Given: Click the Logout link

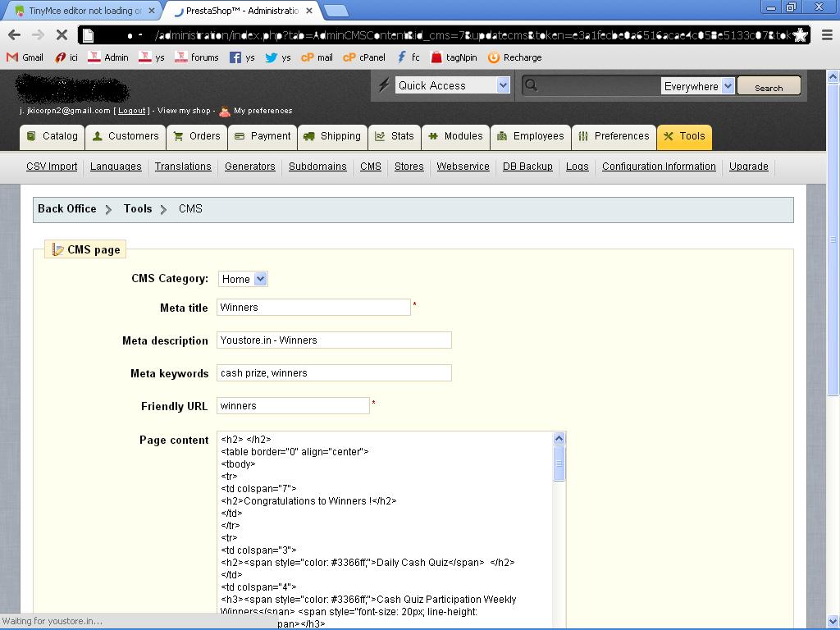Looking at the screenshot, I should 131,111.
